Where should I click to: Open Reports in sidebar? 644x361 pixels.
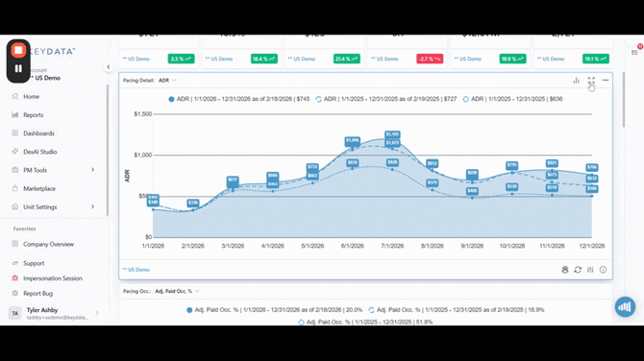coord(34,115)
